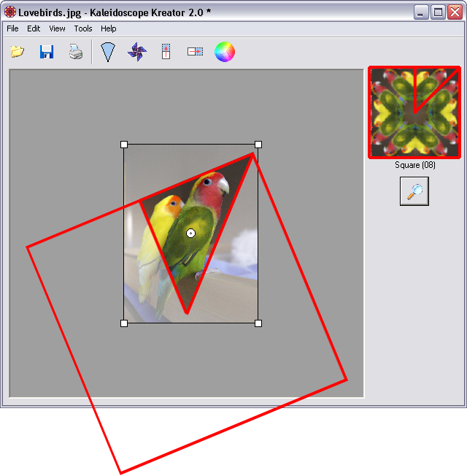Open the rainbow color wheel tool
Image resolution: width=467 pixels, height=476 pixels.
[x=225, y=52]
